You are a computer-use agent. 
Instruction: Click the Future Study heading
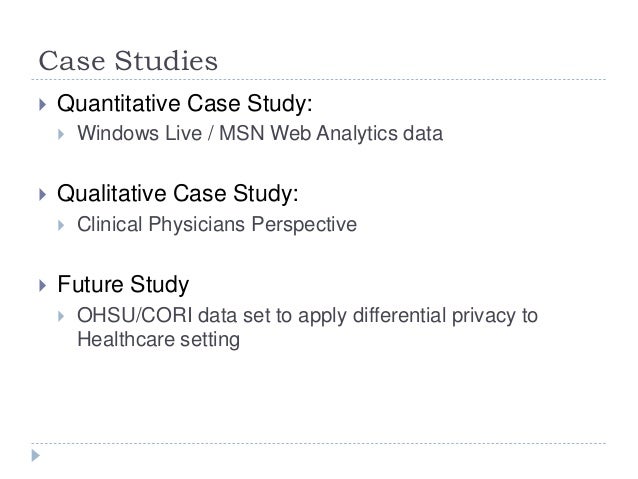(123, 286)
